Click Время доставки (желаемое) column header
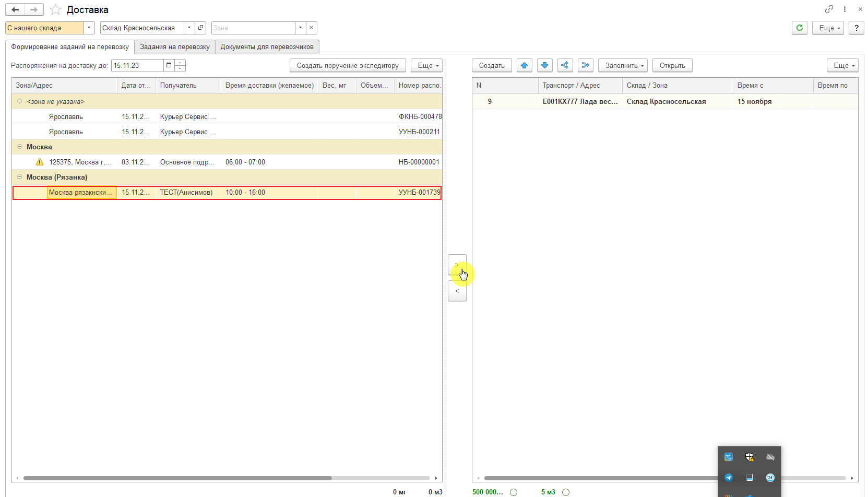This screenshot has width=868, height=497. pyautogui.click(x=269, y=86)
